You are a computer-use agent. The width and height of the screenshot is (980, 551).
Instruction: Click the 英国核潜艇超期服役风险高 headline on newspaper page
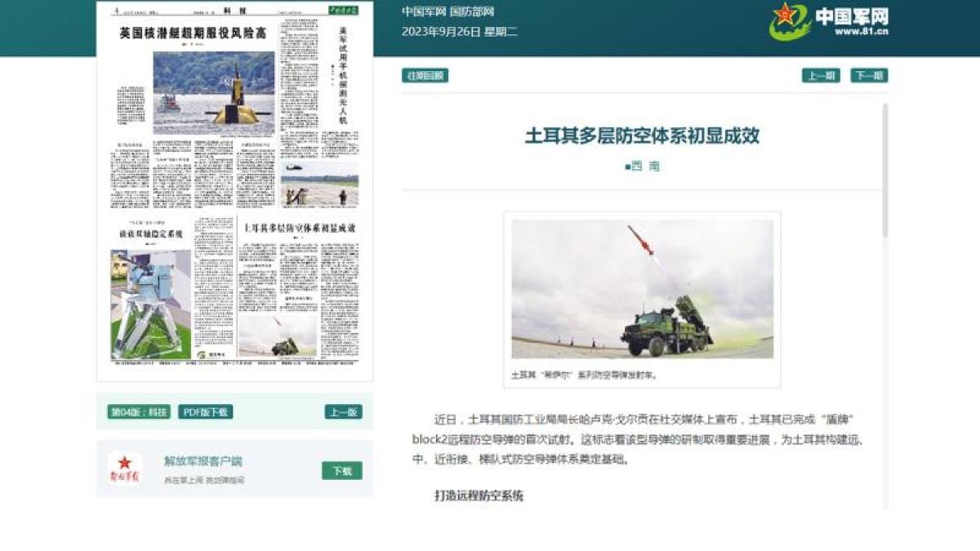pyautogui.click(x=193, y=33)
